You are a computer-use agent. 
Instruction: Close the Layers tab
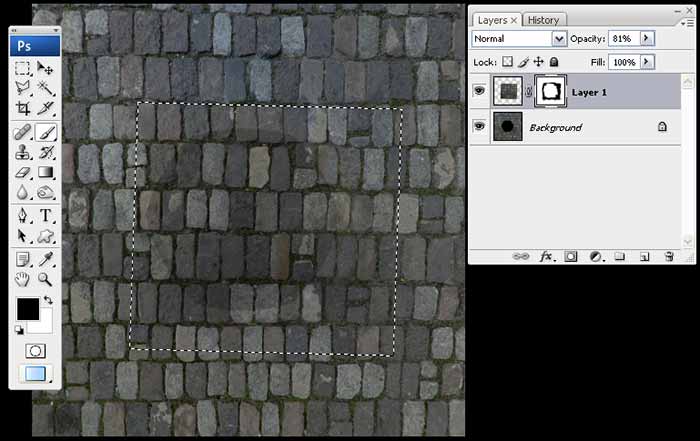click(514, 20)
